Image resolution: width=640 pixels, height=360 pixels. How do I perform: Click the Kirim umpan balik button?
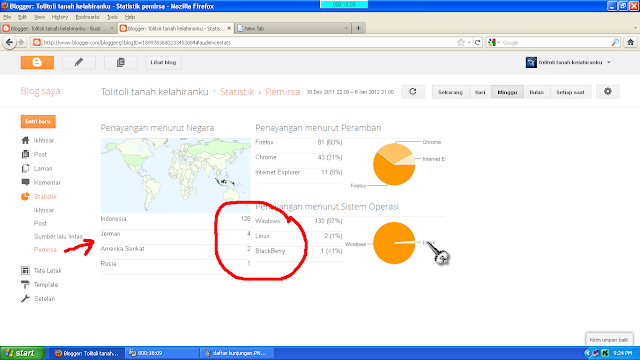point(609,340)
